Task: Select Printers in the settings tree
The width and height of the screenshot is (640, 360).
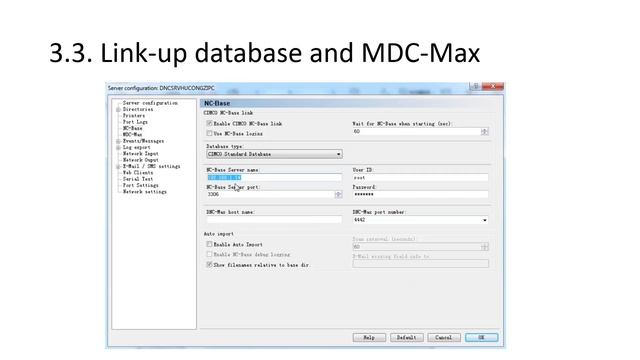Action: point(134,116)
